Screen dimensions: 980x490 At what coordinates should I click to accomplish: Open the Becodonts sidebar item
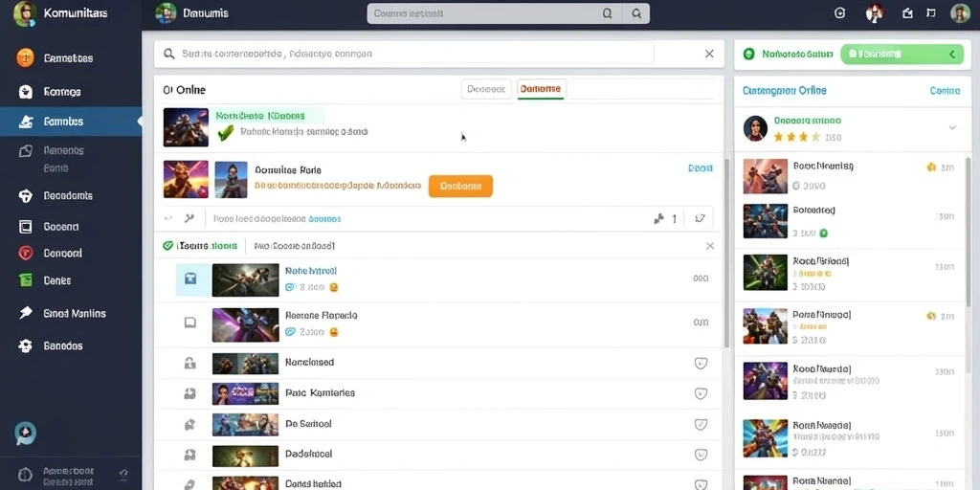coord(68,195)
